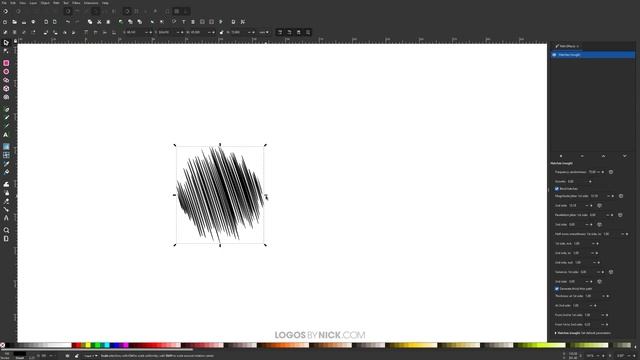Toggle fourth transform-affect button in tool controls
This screenshot has width=640, height=360.
(x=308, y=32)
